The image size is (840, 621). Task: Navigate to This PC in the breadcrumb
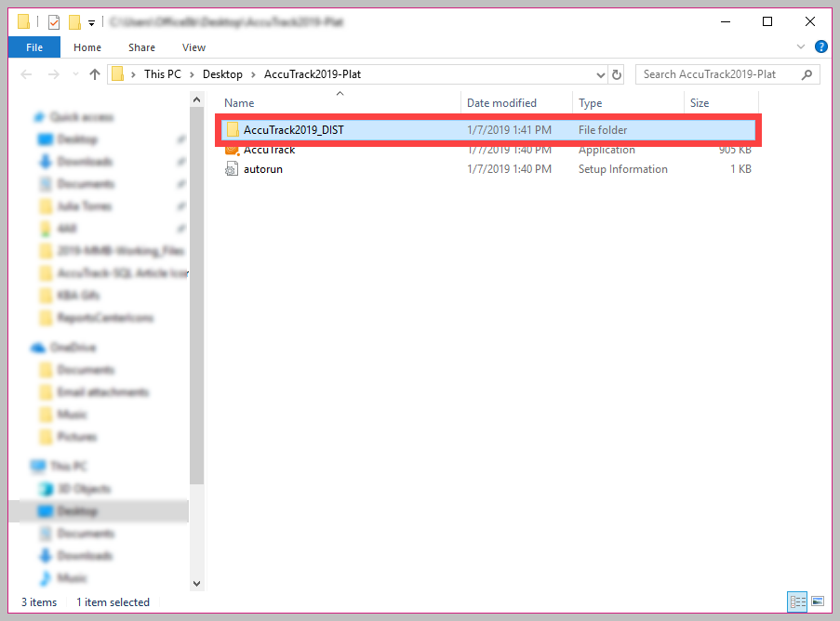click(x=162, y=73)
